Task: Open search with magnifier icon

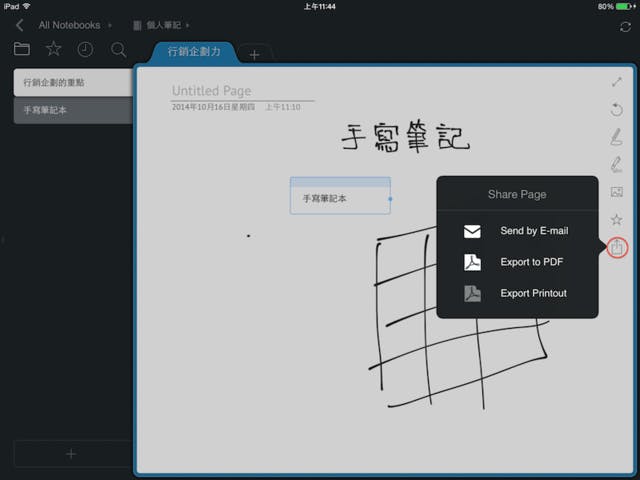Action: (118, 49)
